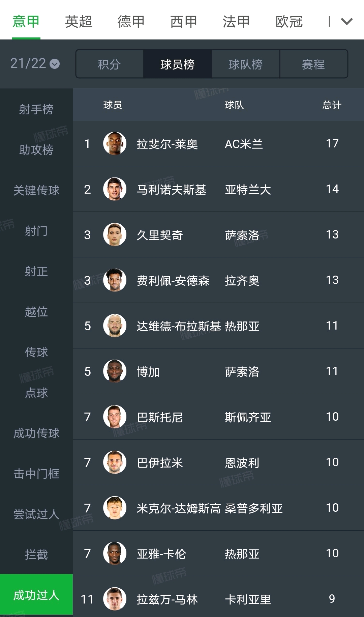
Task: Open 巴斯托尼 avatar photo
Action: point(115,417)
